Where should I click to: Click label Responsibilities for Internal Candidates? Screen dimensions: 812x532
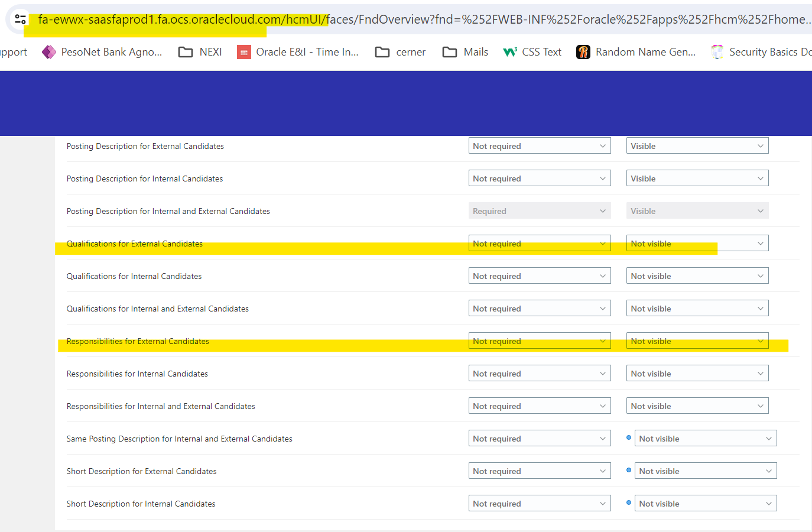tap(137, 374)
